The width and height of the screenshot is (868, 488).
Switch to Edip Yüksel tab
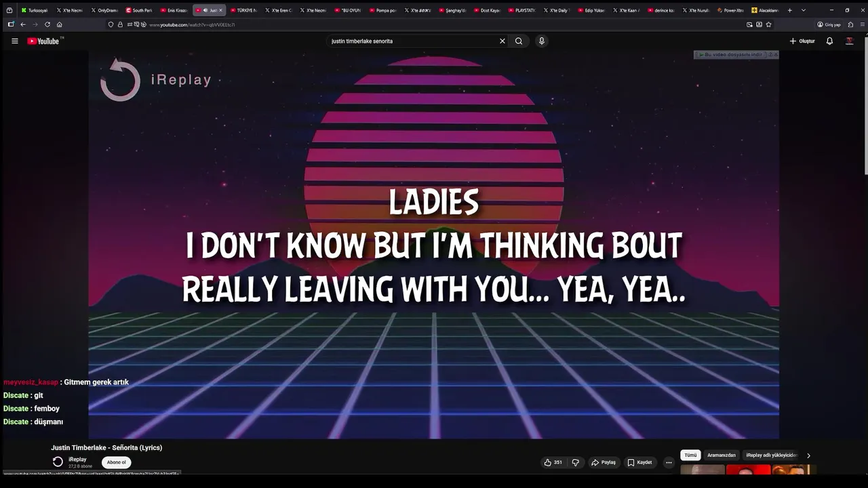[591, 10]
